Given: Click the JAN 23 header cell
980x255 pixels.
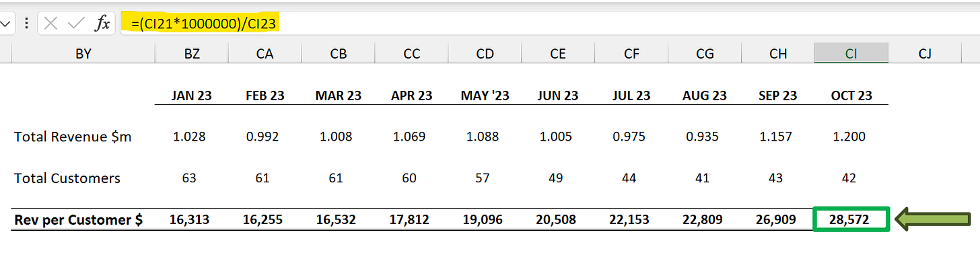Looking at the screenshot, I should [192, 96].
